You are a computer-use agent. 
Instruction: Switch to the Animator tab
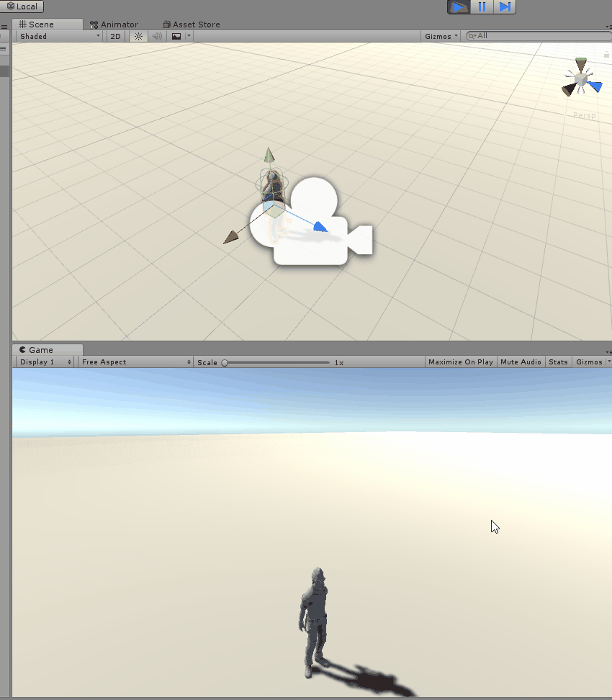click(x=114, y=24)
